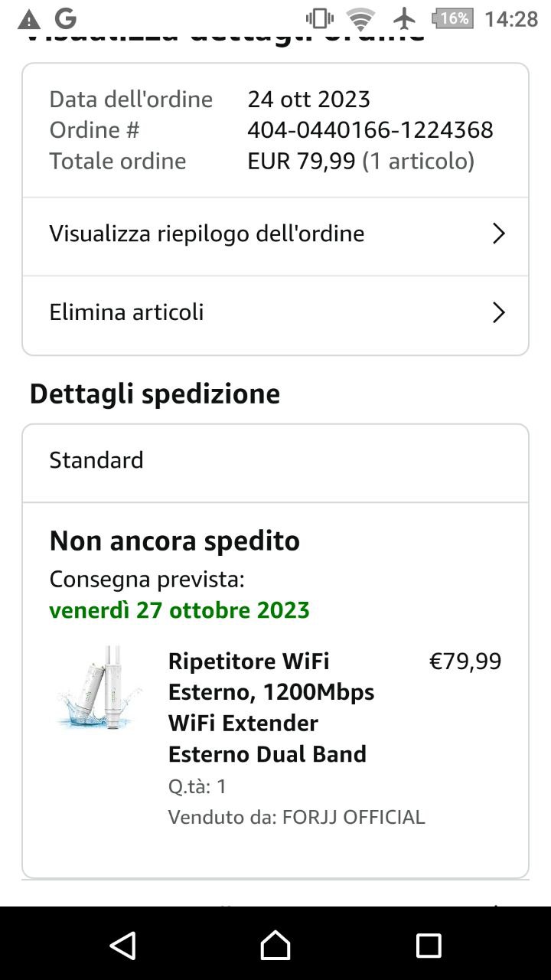
Task: Tap the delivery date venerdì 27 ottobre 2023
Action: click(180, 610)
